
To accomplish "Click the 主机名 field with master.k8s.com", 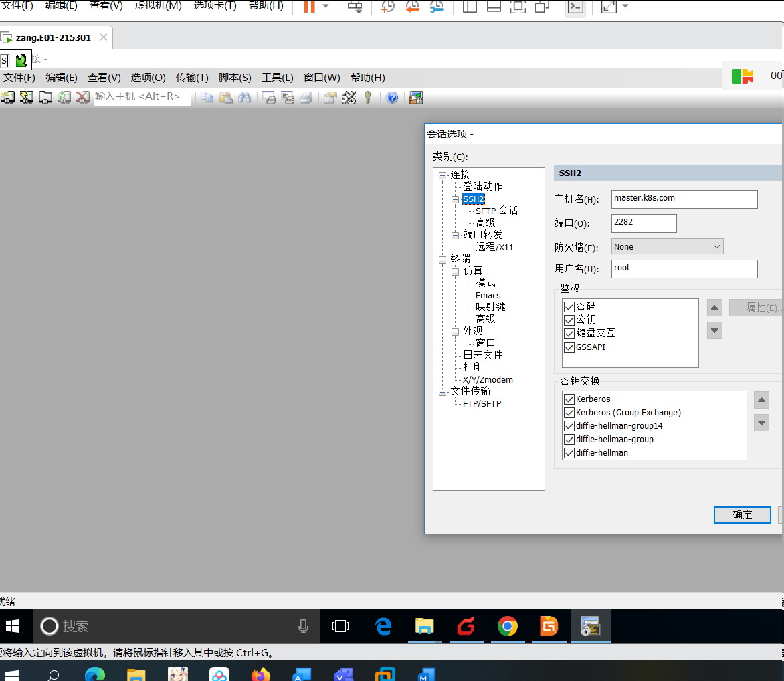I will click(684, 199).
